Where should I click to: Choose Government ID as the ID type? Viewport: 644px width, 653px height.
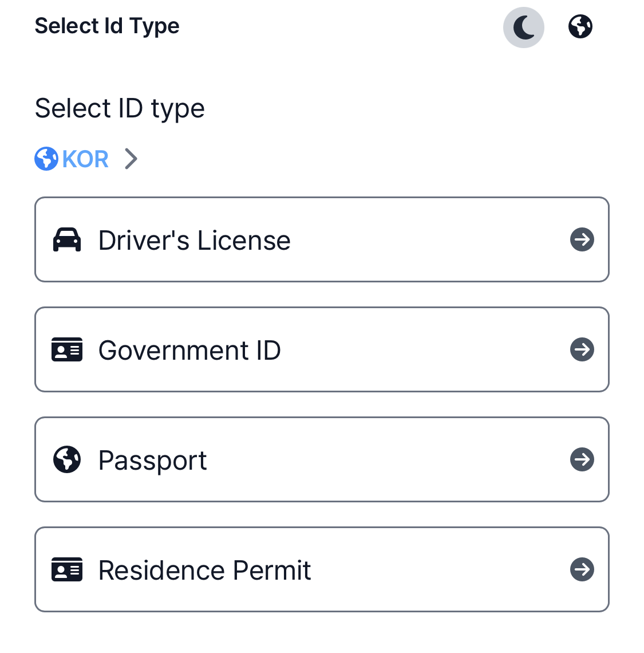point(321,349)
